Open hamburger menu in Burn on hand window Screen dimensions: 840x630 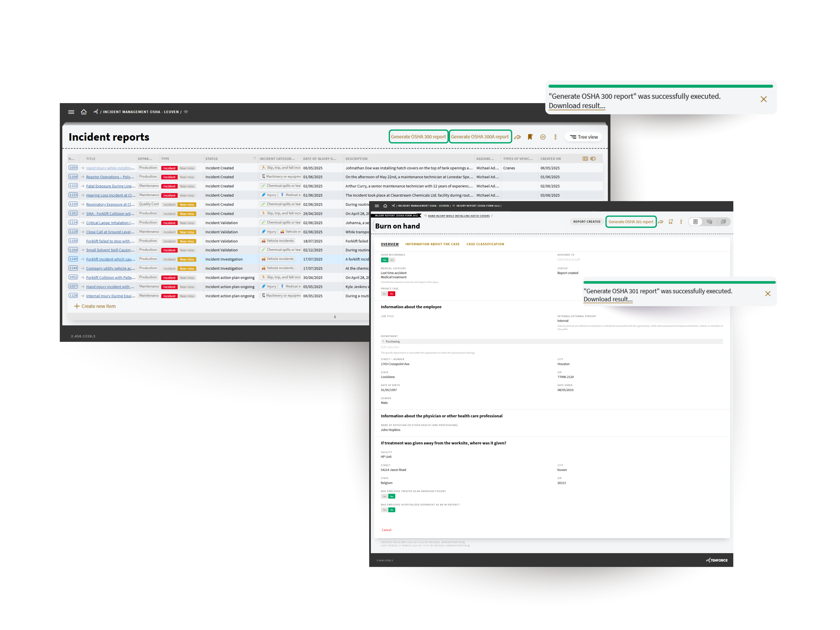pyautogui.click(x=377, y=206)
